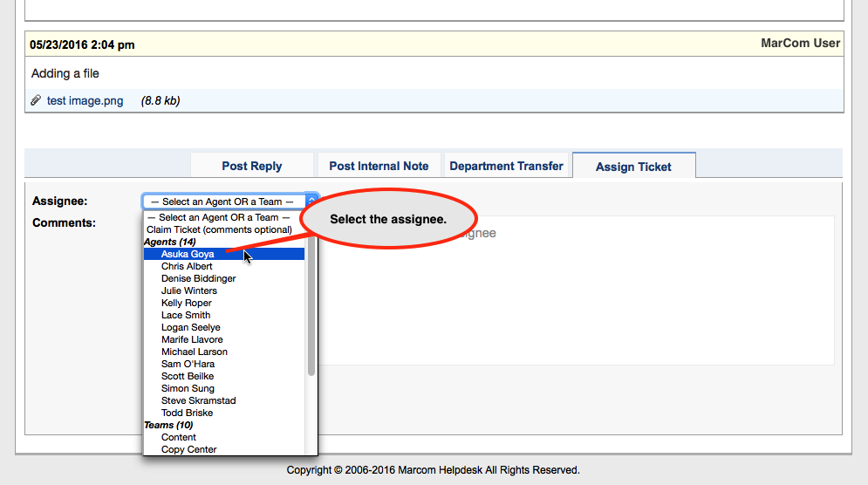Select Steve Skramstad in the list
The width and height of the screenshot is (868, 485).
[x=224, y=400]
